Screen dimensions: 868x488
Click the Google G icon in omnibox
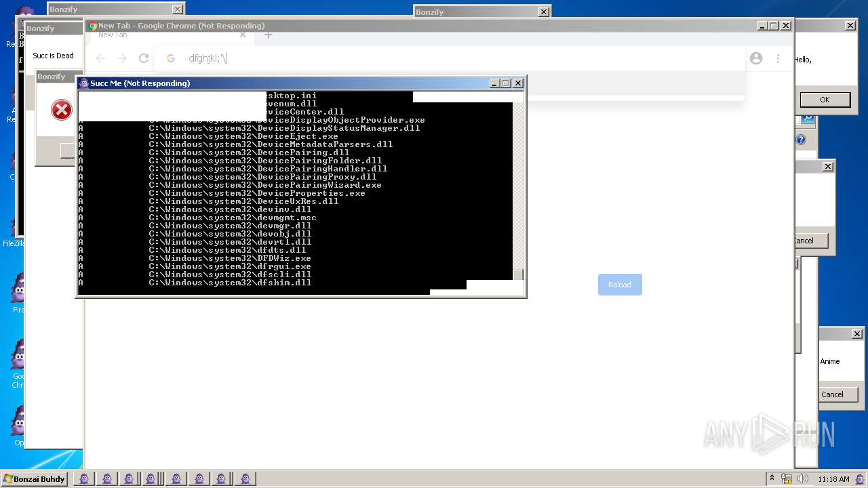point(171,58)
